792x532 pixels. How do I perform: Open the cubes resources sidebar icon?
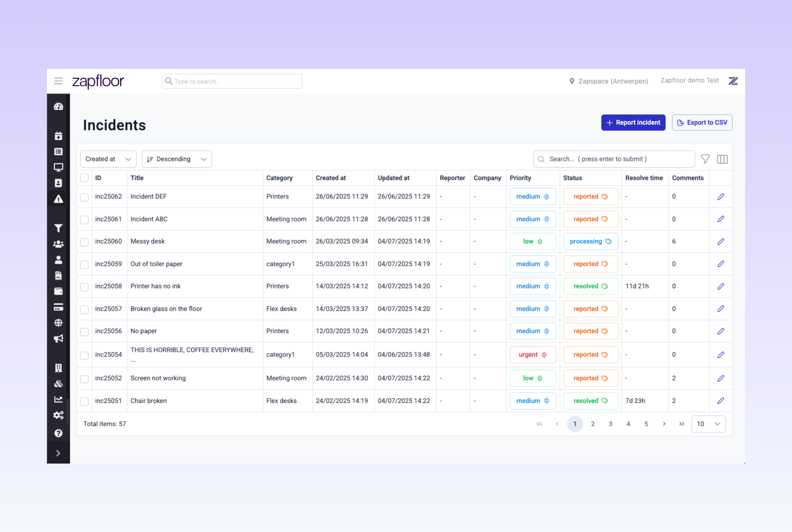(x=58, y=384)
